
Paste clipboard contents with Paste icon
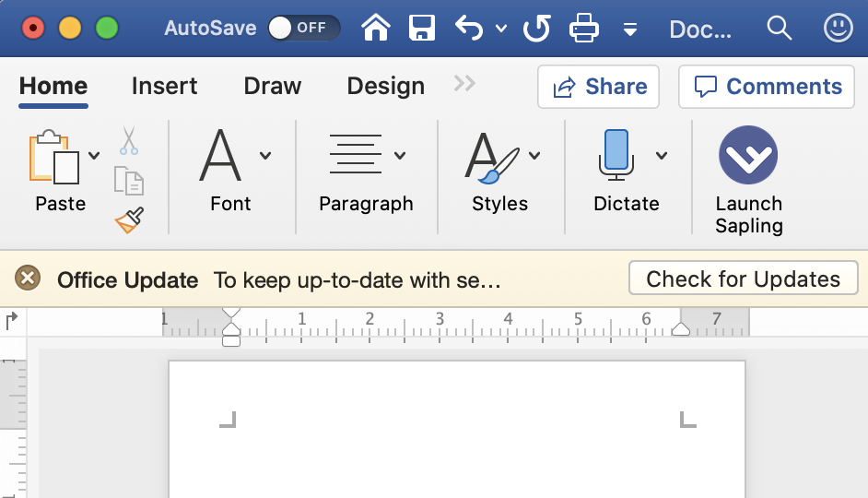(x=54, y=158)
